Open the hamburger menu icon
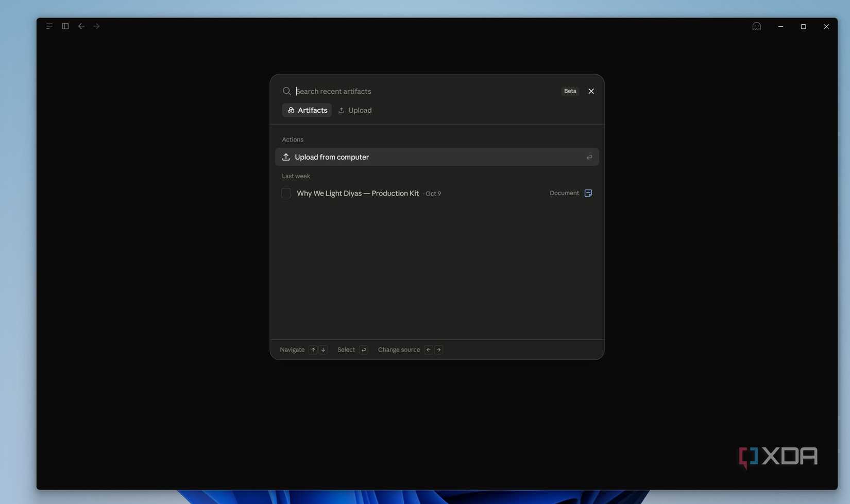The image size is (850, 504). (49, 26)
